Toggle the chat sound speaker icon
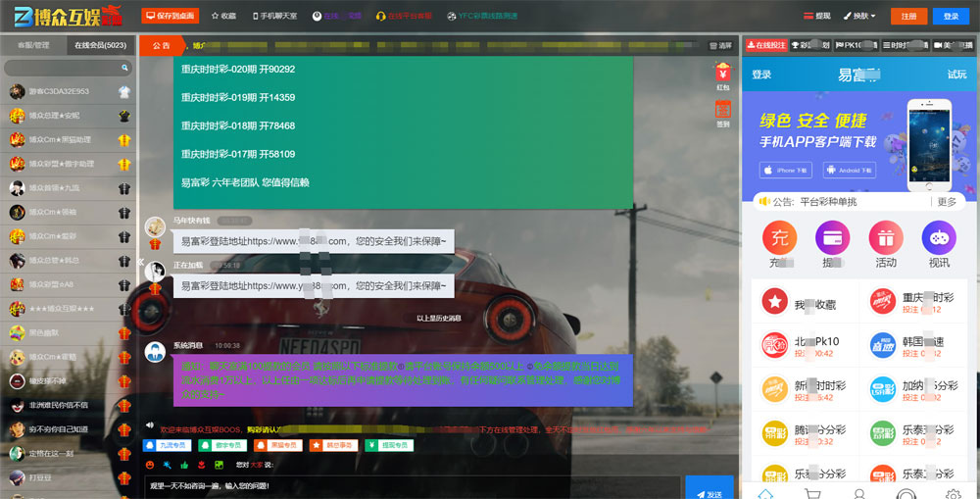This screenshot has height=499, width=980. [x=149, y=425]
